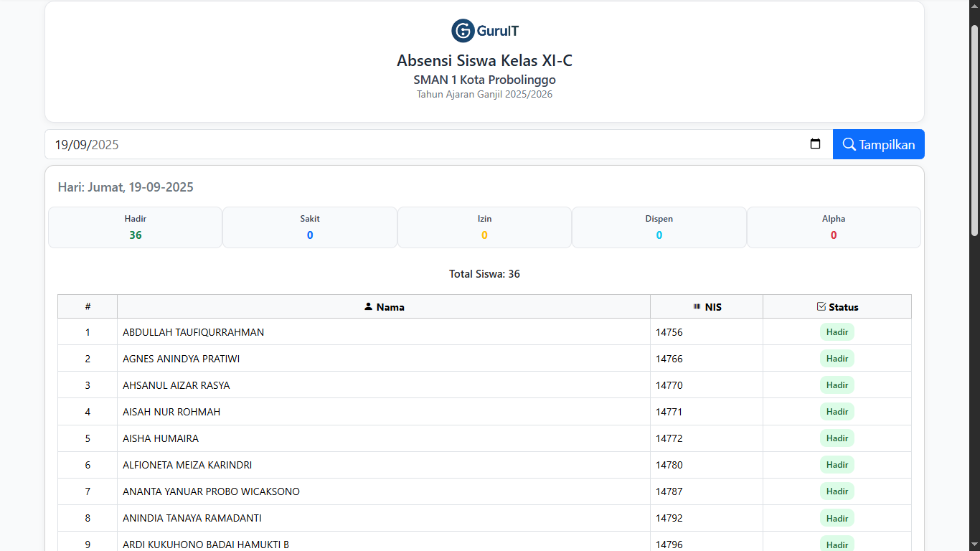Click the GuruIT logo icon
Screen dimensions: 980x551
tap(463, 31)
